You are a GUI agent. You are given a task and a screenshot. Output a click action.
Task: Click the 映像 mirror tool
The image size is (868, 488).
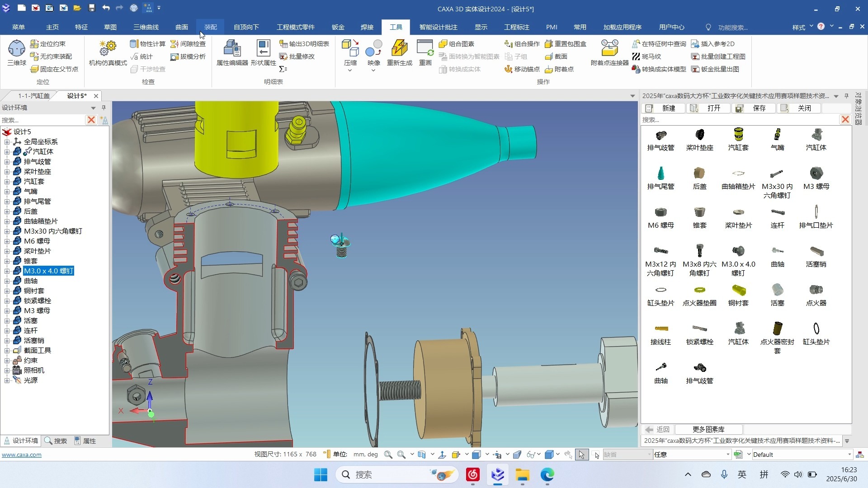click(x=374, y=53)
